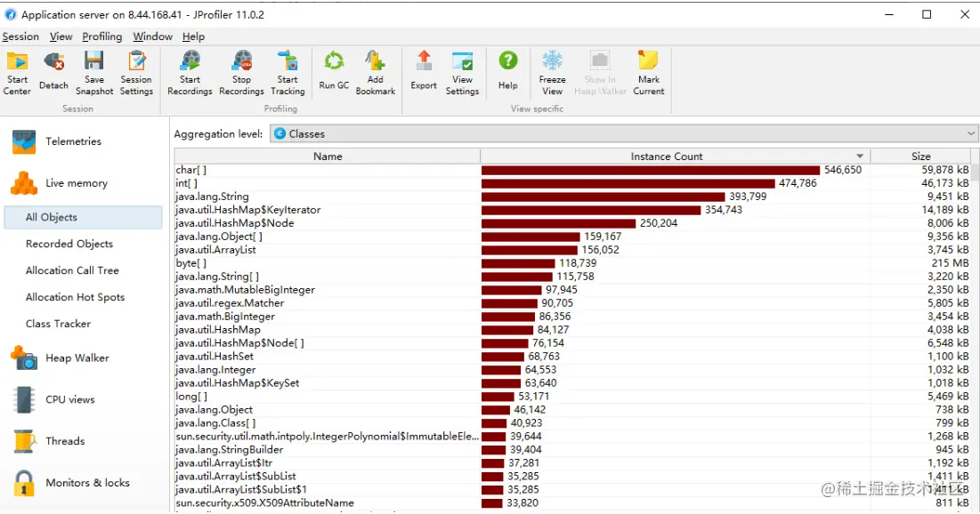
Task: Select the java.util.ArrayList row
Action: coord(572,250)
